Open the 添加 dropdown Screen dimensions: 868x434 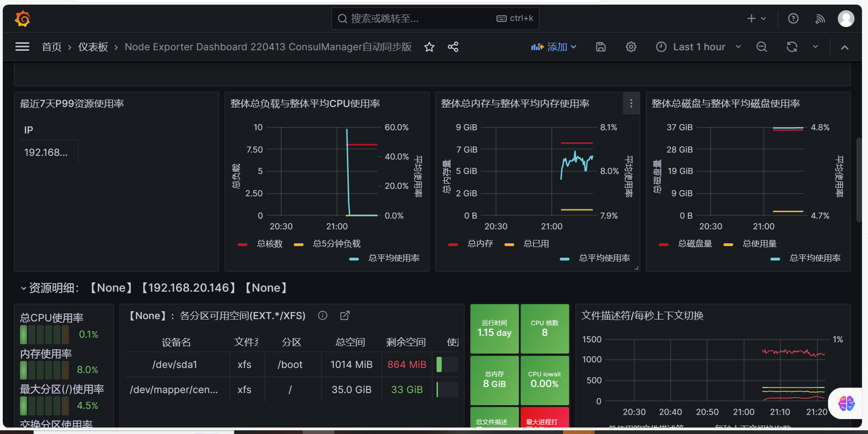(x=554, y=47)
